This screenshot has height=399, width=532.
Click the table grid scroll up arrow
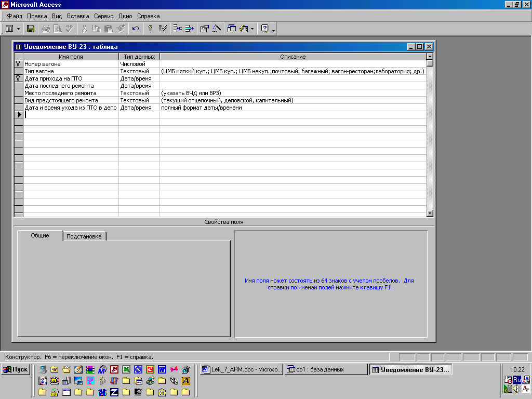430,56
